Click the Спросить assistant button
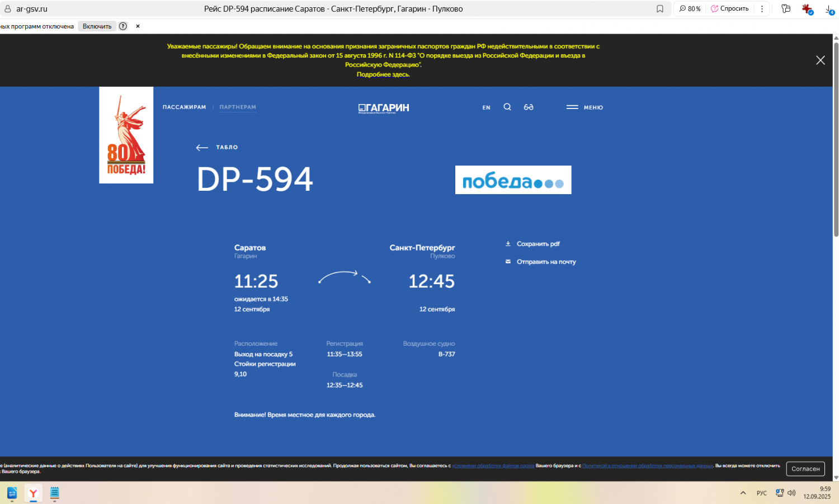839x504 pixels. tap(730, 9)
